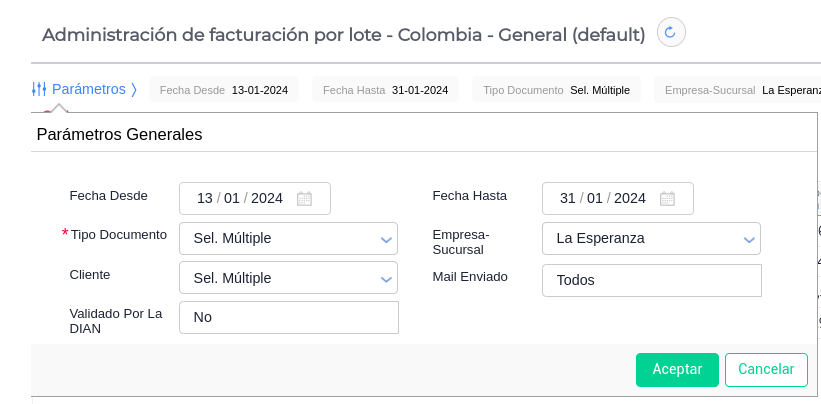Open calendar picker for Fecha Desde
This screenshot has height=404, width=821.
305,199
